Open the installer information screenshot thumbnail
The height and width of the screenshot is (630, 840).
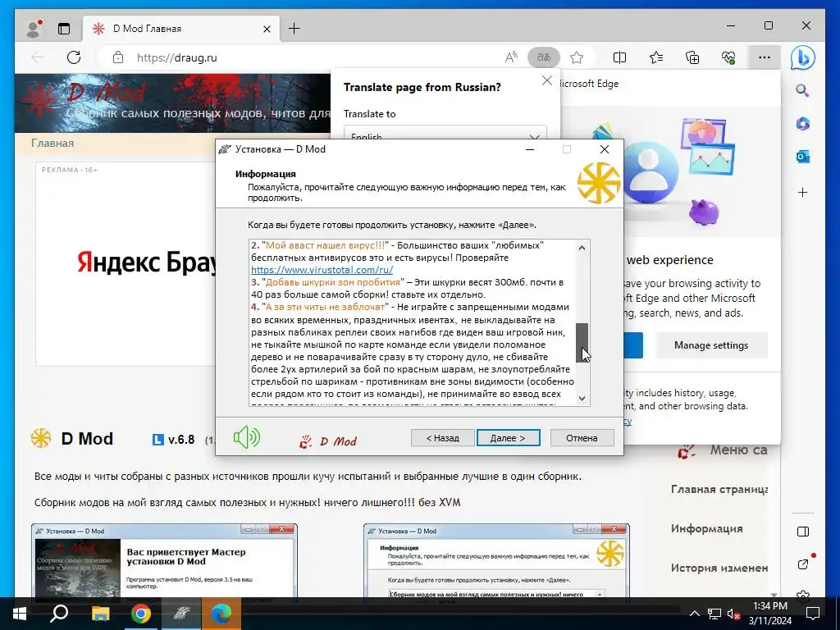tap(496, 560)
